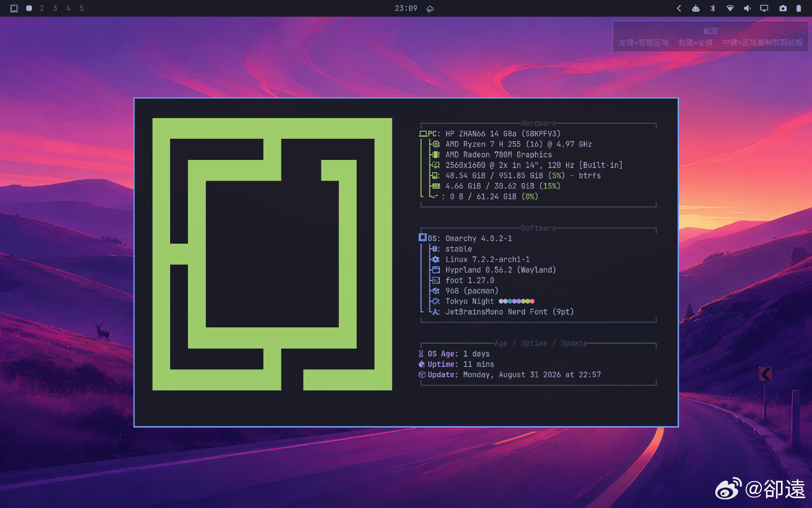Click the 'OS: Omarchy 4.0.2-1' line
The image size is (812, 508).
click(466, 238)
